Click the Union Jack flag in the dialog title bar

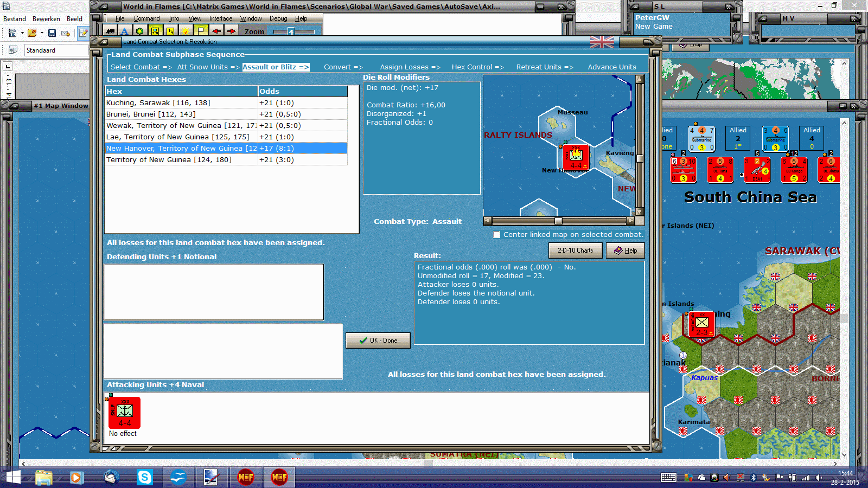(x=602, y=42)
